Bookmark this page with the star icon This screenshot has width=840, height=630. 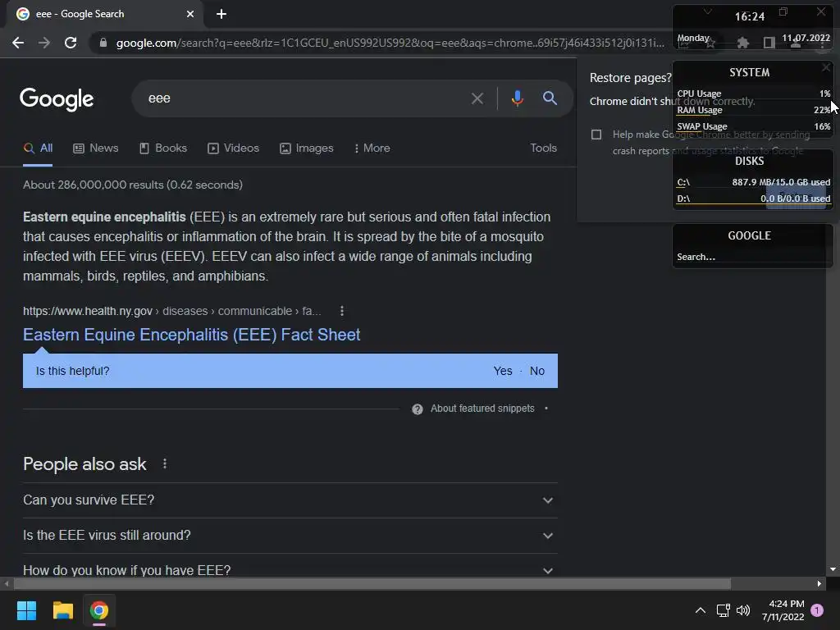point(710,43)
